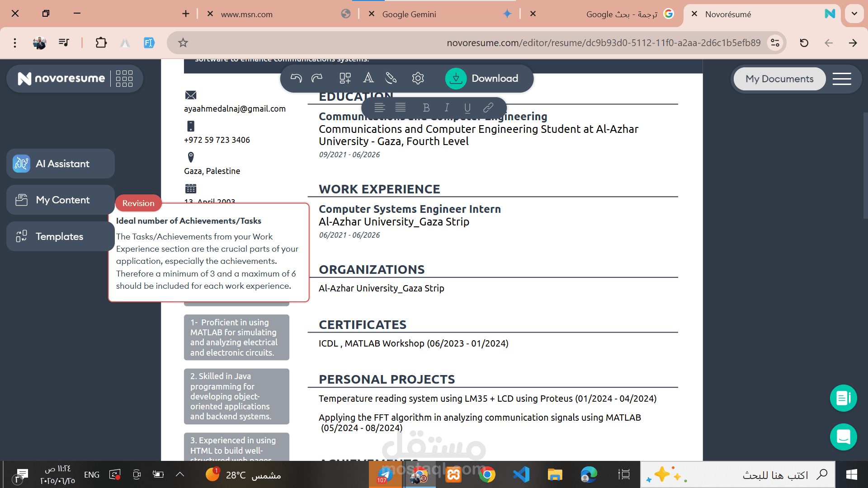Open the hamburger menu beside My Documents

click(842, 79)
